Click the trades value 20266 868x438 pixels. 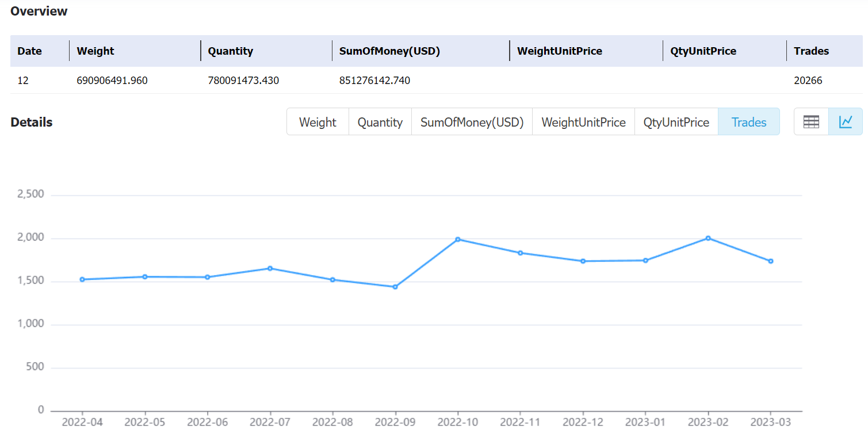click(x=808, y=81)
